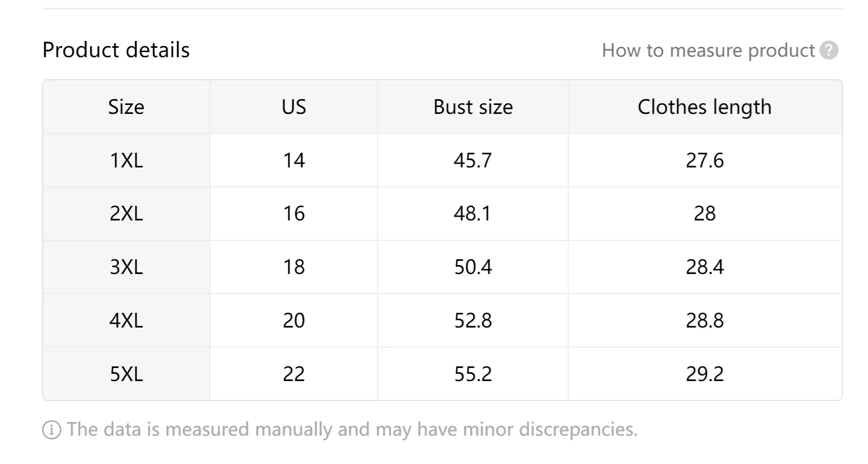This screenshot has height=464, width=868.
Task: Select the 1XL size row label
Action: click(126, 160)
